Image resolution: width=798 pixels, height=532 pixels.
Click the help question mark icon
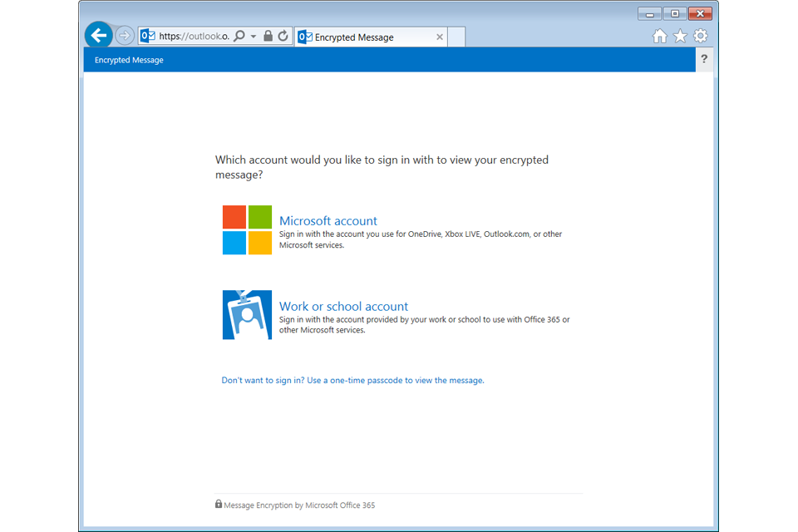704,59
